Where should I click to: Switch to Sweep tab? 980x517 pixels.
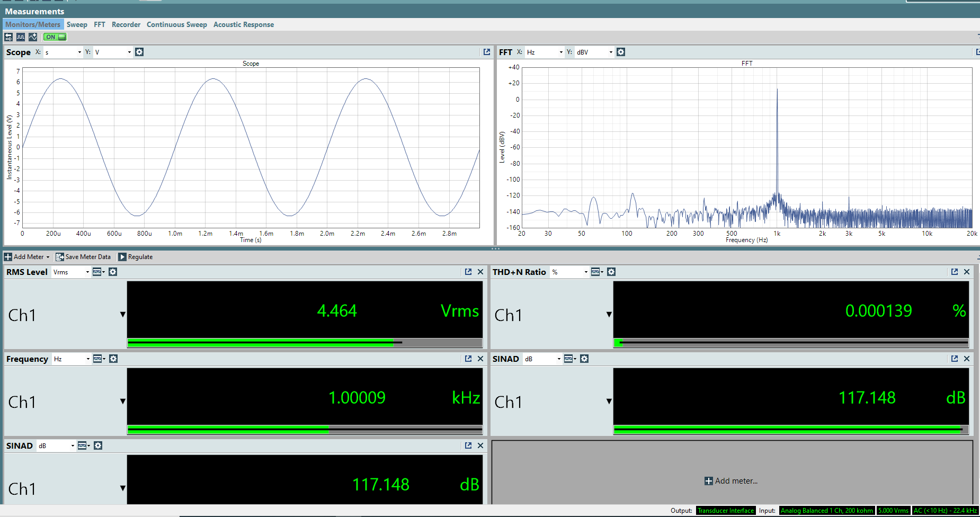coord(77,24)
